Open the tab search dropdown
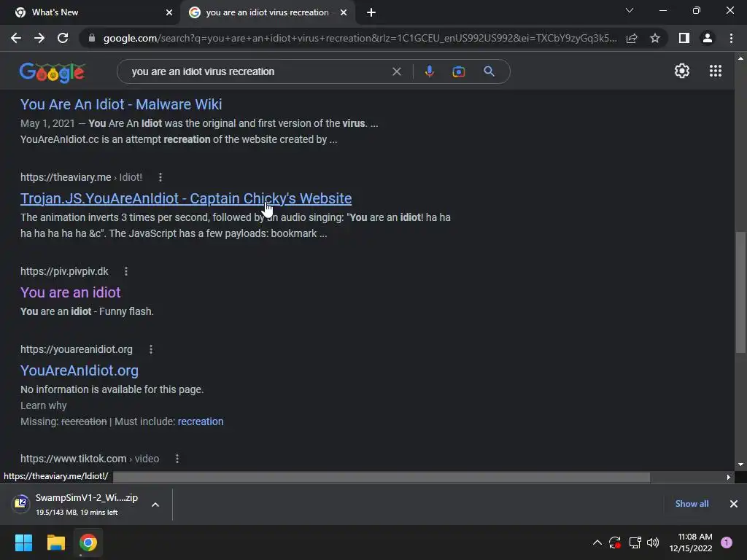 630,10
